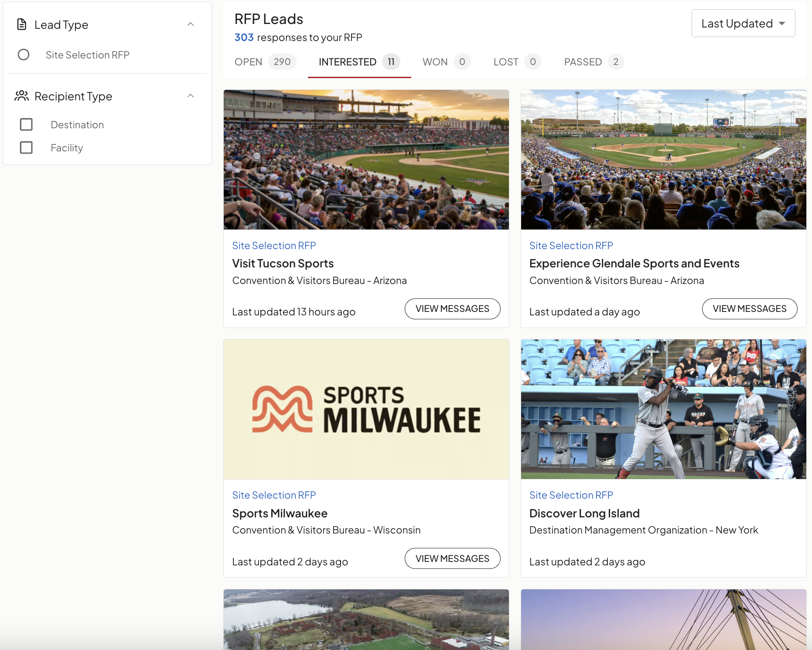Open the Discover Long Island title
Viewport: 812px width, 650px height.
[x=584, y=513]
